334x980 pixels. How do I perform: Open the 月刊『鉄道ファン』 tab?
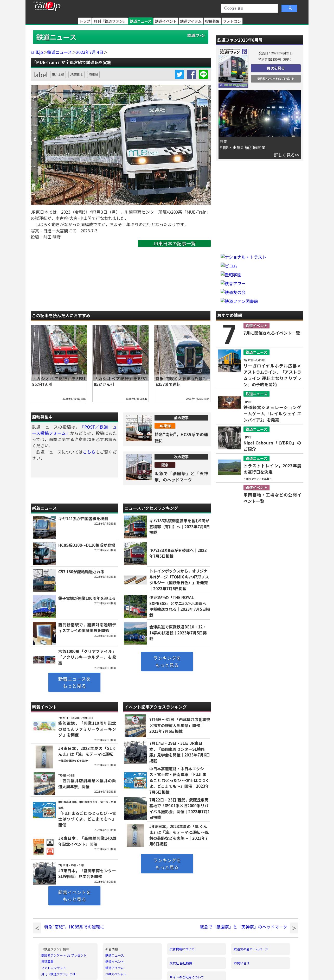(x=110, y=21)
